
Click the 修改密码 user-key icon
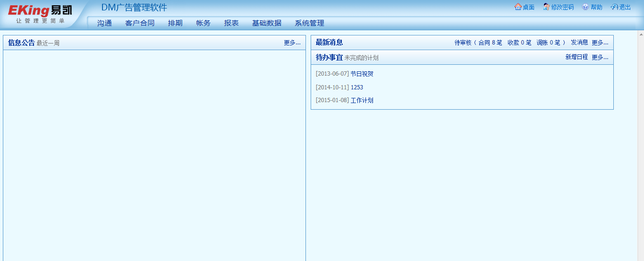[546, 7]
